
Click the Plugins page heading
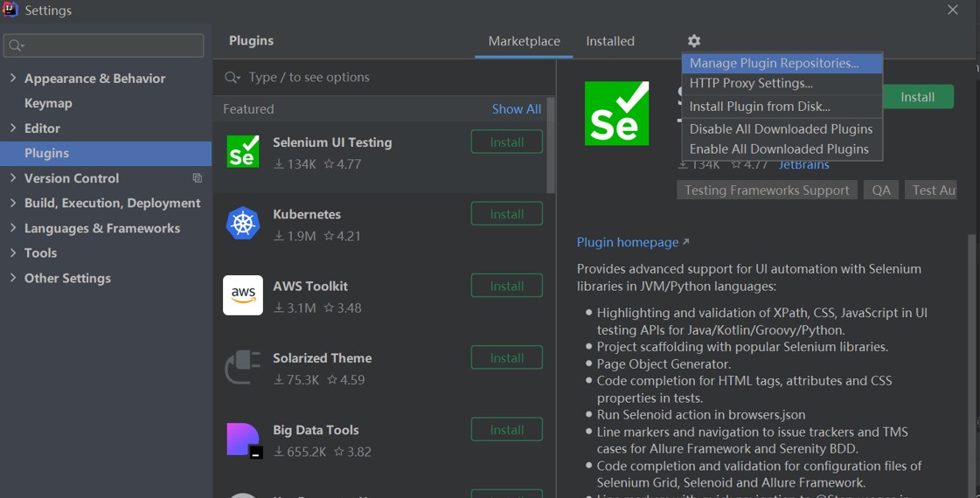251,40
